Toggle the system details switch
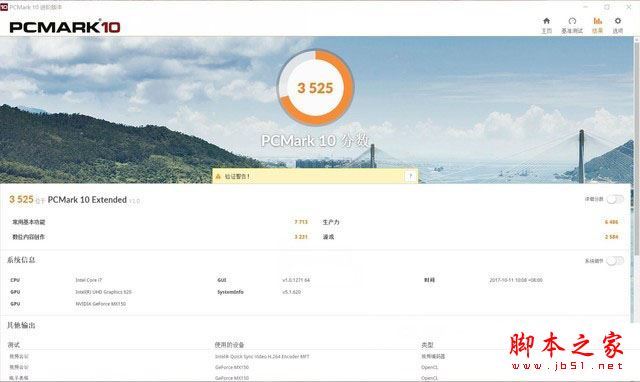This screenshot has width=640, height=382. [615, 261]
